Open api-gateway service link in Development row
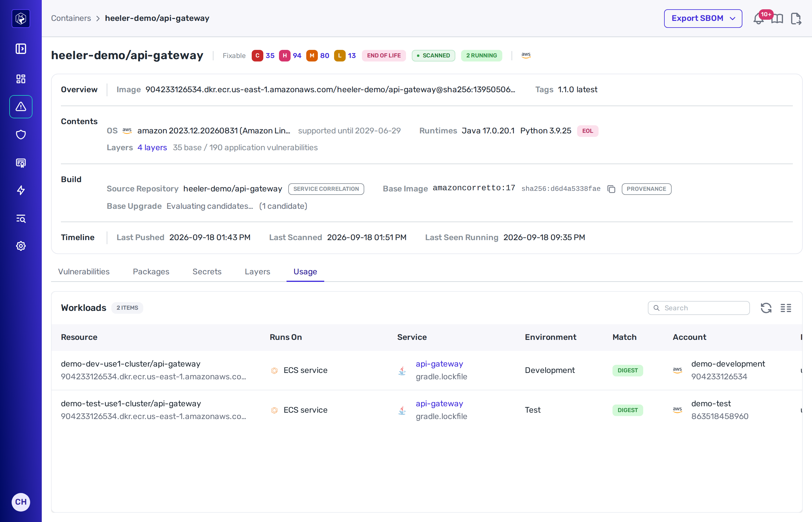Screen dimensions: 812x522 (439, 364)
